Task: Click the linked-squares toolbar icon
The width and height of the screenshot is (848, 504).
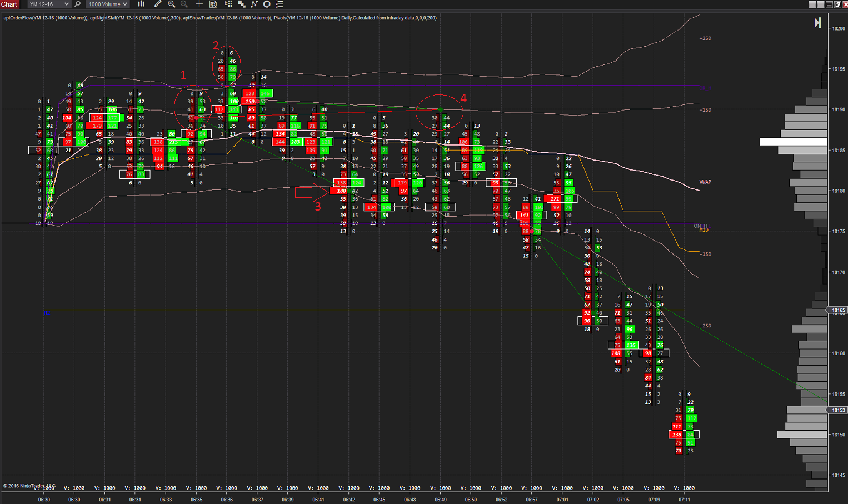Action: click(x=242, y=4)
